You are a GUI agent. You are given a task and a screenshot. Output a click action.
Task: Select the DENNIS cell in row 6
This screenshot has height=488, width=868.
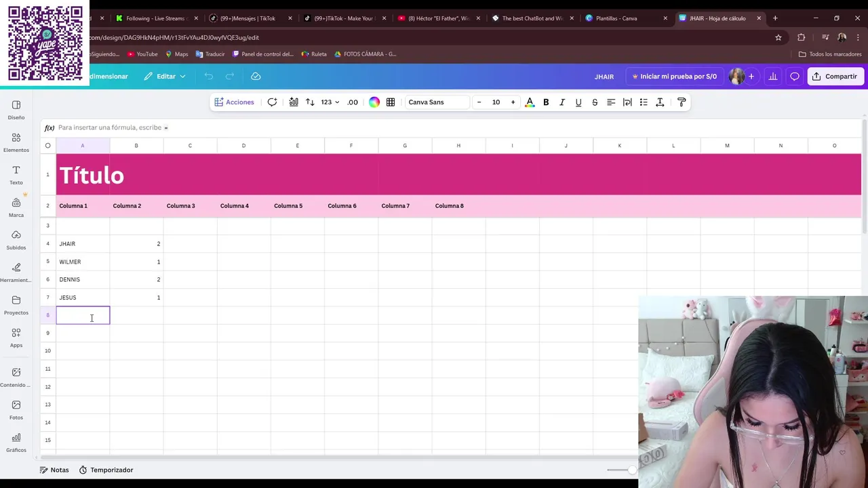pos(83,279)
